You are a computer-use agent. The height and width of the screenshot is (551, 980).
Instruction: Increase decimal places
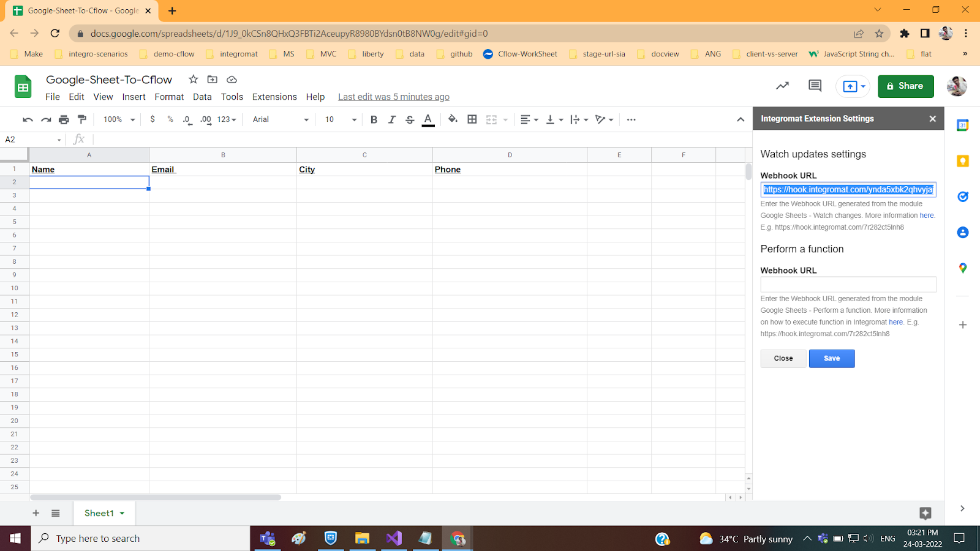206,119
